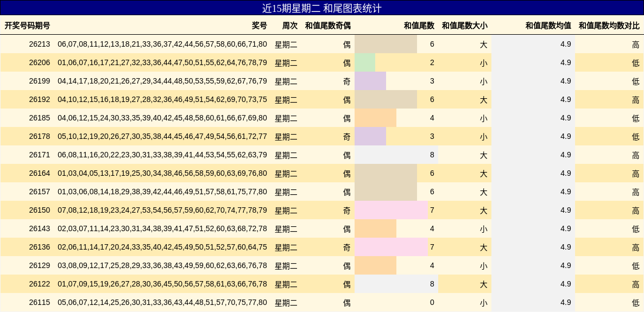Screen dimensions: 644x312
Task: Click the 高 comparison cell in row 26171
Action: pyautogui.click(x=636, y=155)
